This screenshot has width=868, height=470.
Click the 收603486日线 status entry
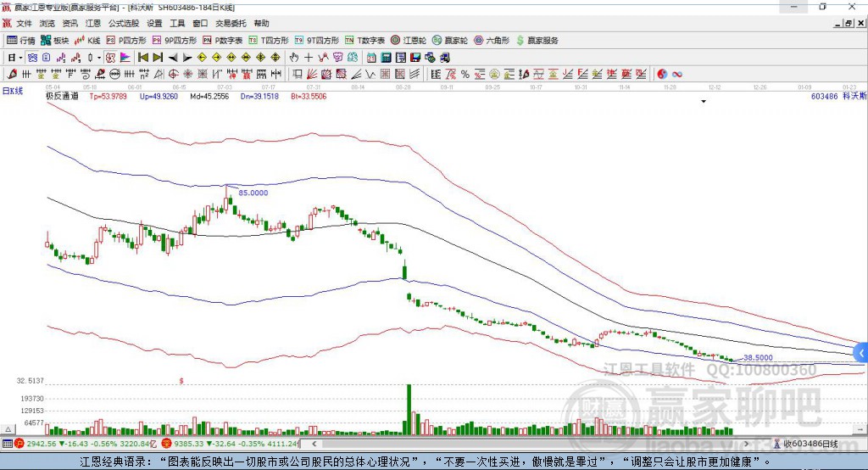[x=806, y=444]
